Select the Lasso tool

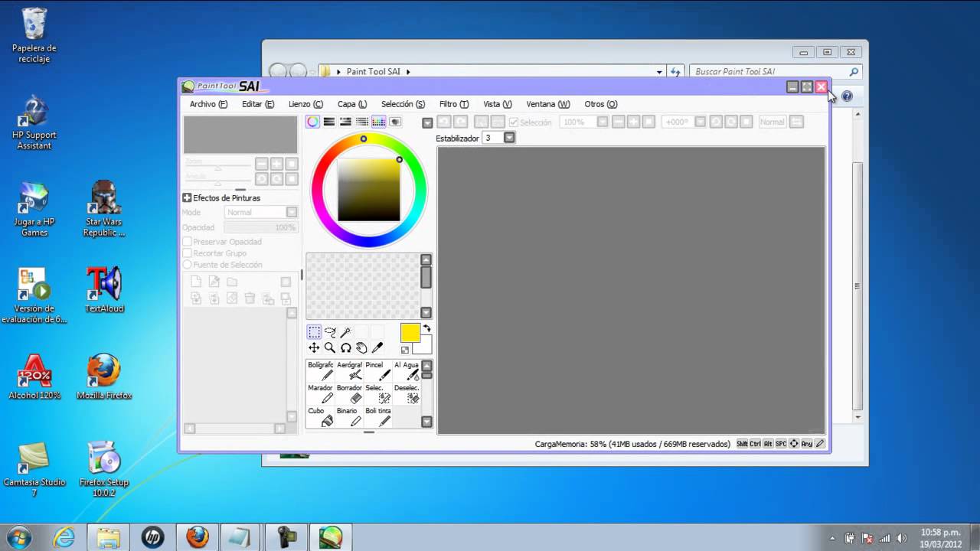point(330,332)
